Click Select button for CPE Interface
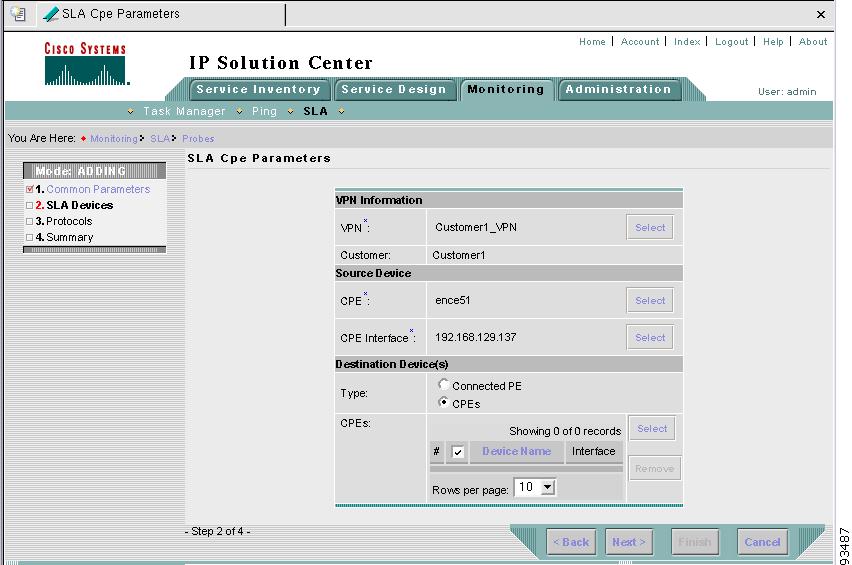 pyautogui.click(x=650, y=337)
